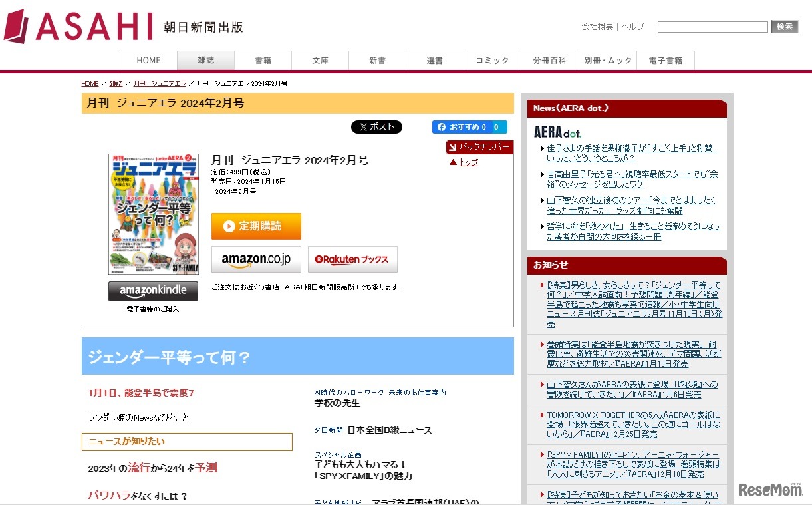Select the コミック tab in the navigation bar
The width and height of the screenshot is (812, 505).
[x=491, y=60]
